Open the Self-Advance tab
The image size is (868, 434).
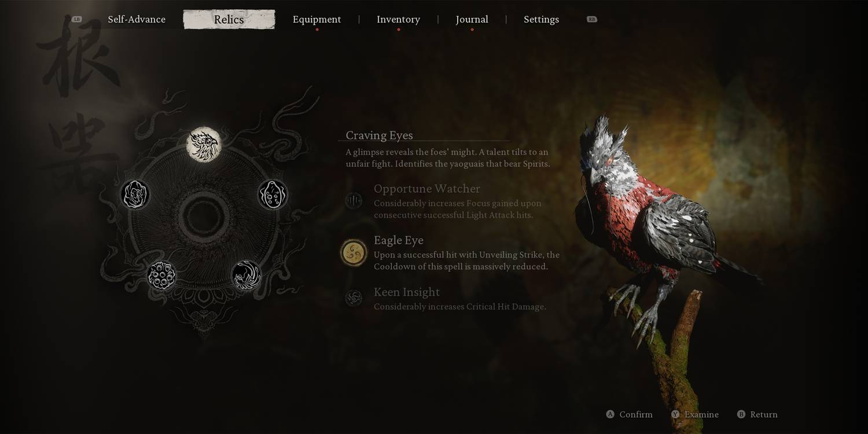pos(137,19)
